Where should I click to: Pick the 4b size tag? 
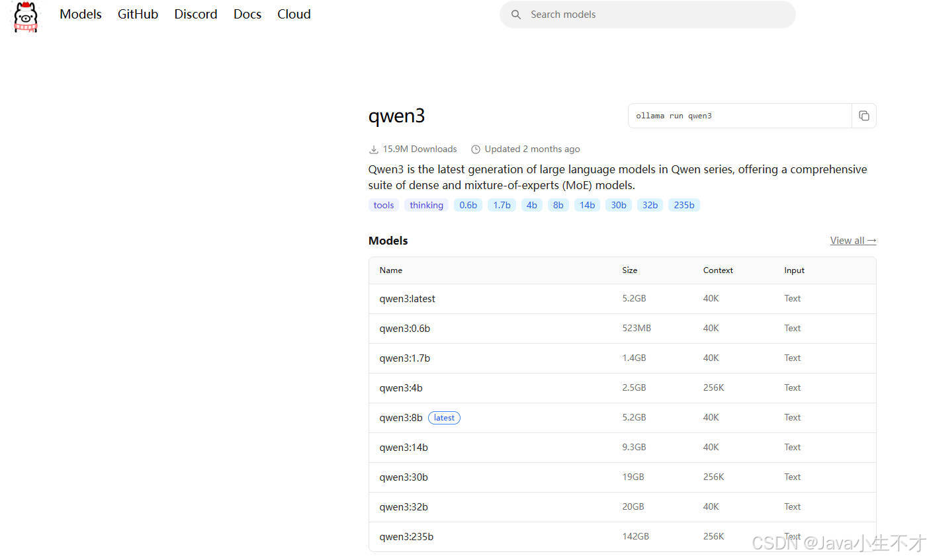pyautogui.click(x=532, y=205)
